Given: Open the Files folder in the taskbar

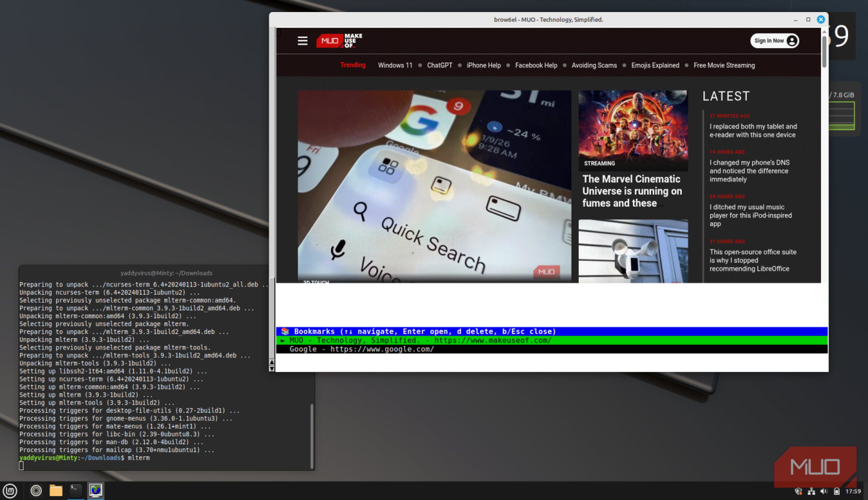Looking at the screenshot, I should (x=56, y=490).
